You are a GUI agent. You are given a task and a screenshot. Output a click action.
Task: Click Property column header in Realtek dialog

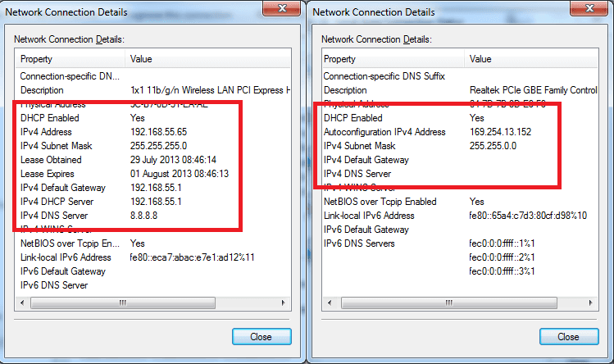(374, 59)
